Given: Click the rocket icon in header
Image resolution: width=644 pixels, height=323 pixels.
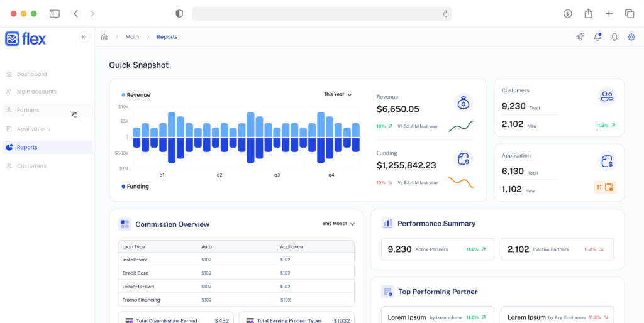Looking at the screenshot, I should click(580, 37).
